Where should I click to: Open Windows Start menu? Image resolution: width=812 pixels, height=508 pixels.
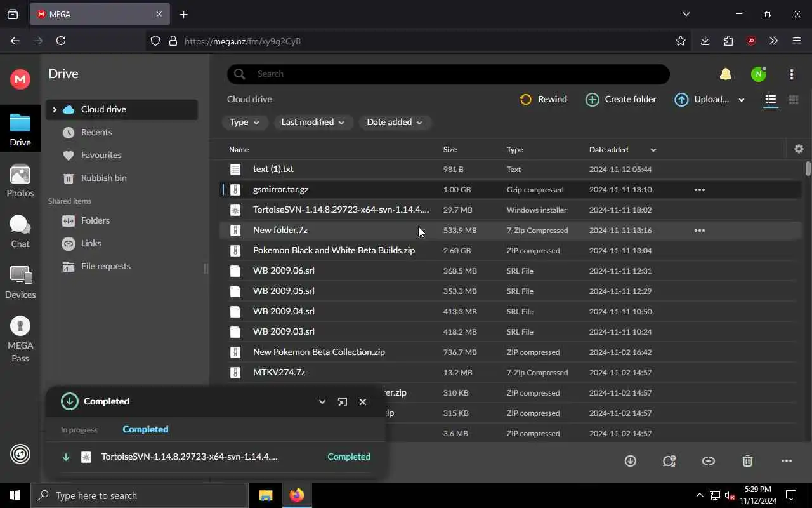click(x=15, y=495)
